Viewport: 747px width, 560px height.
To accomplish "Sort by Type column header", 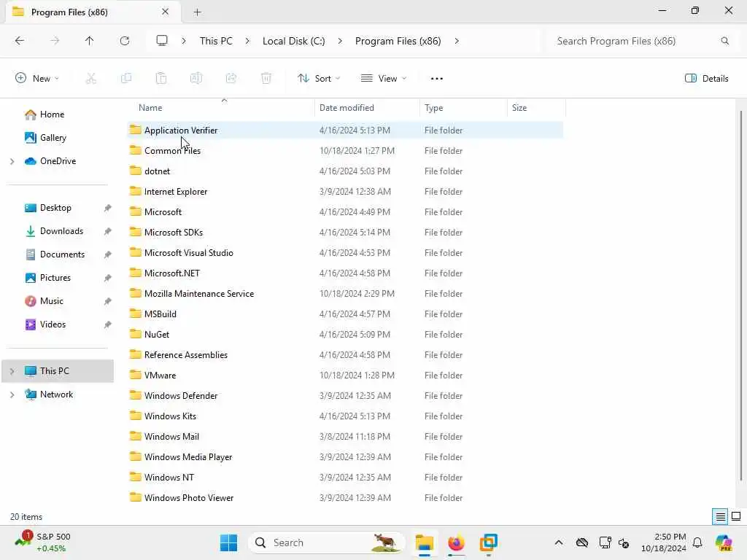I will click(x=463, y=108).
